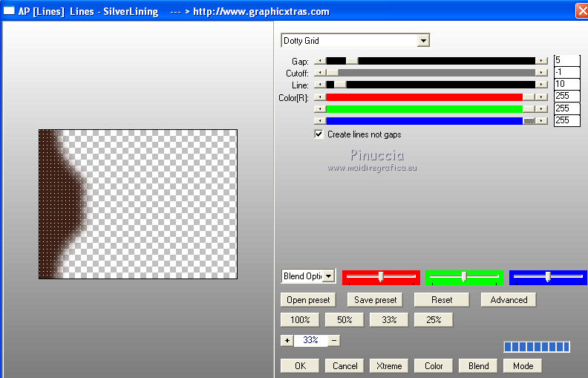This screenshot has width=588, height=378.
Task: Set preview zoom to 100%
Action: coord(300,320)
